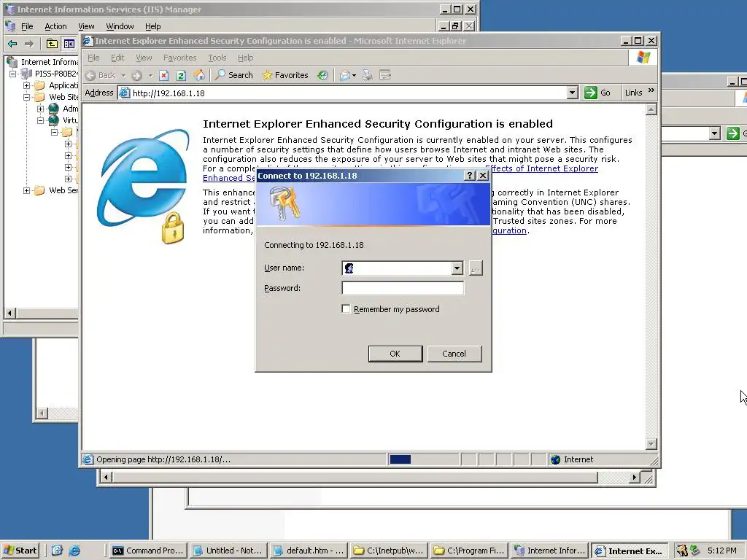Switch to Command Prompt taskbar button
The image size is (747, 560).
point(147,551)
